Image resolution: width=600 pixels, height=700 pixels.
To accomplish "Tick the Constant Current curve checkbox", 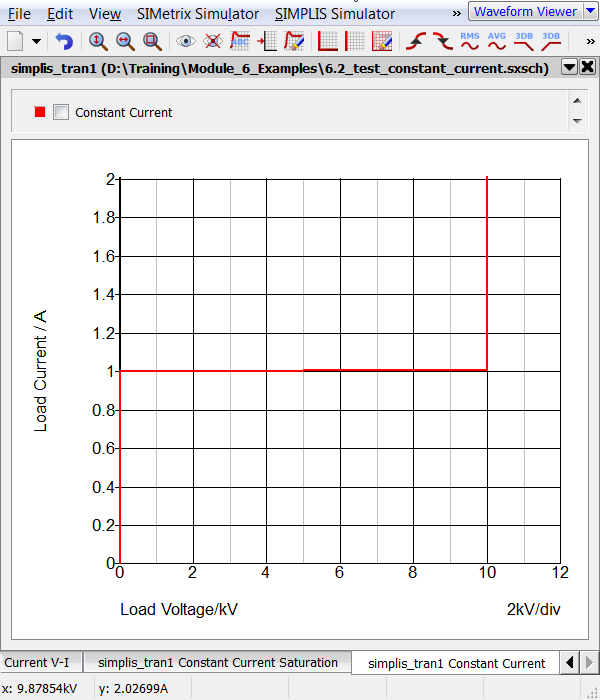I will click(x=61, y=113).
